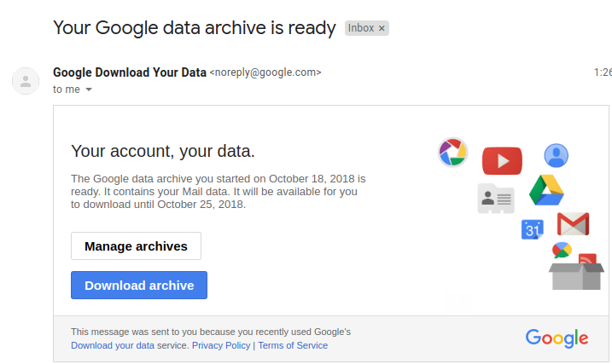612x364 pixels.
Task: Open the Terms of Service link
Action: pos(293,345)
